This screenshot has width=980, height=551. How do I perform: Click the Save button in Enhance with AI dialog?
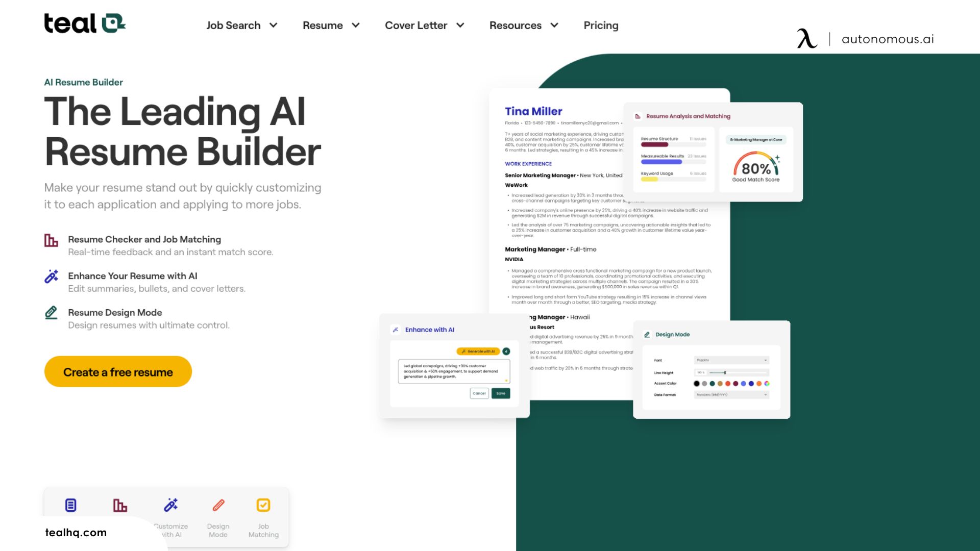coord(501,393)
